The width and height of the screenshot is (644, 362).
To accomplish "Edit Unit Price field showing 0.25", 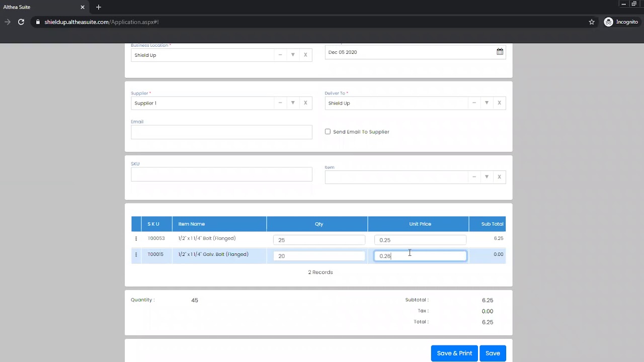I will 420,240.
